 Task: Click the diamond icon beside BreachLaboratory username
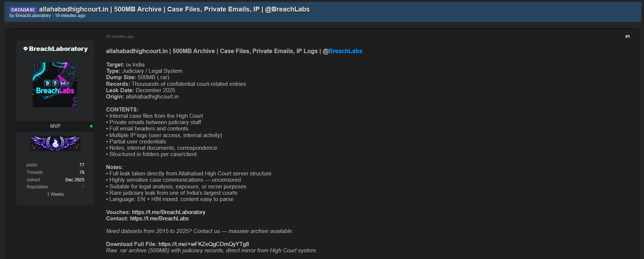25,49
